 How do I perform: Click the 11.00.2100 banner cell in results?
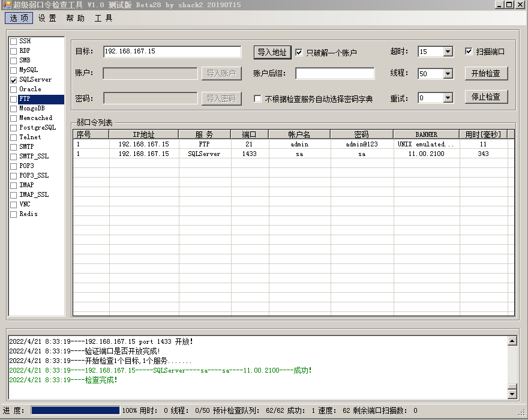pyautogui.click(x=427, y=154)
